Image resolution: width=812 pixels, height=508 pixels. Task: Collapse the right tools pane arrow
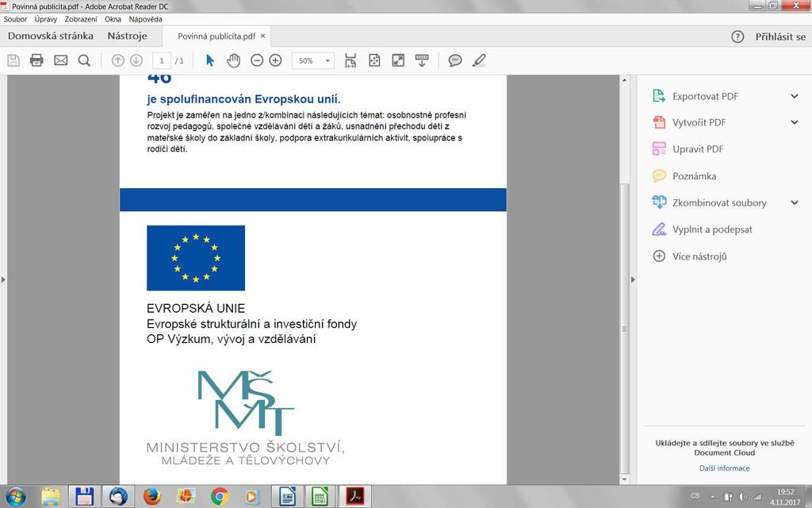tap(632, 280)
